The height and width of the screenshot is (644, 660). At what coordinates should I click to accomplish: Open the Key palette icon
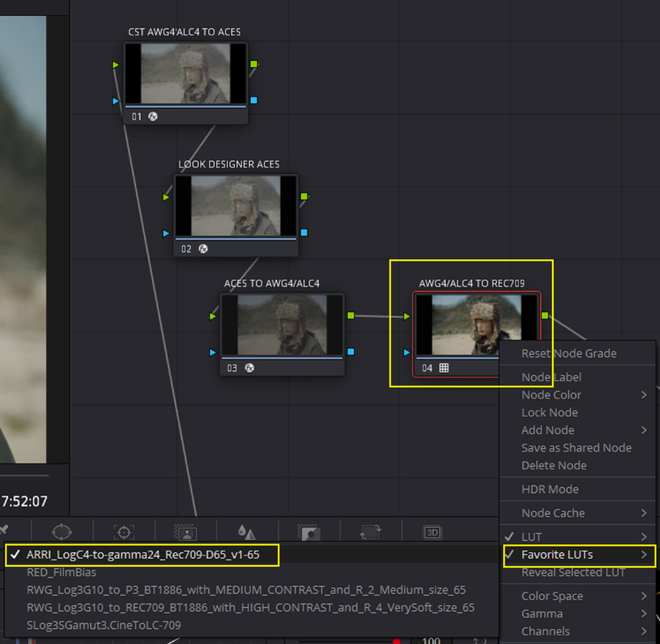tap(308, 532)
